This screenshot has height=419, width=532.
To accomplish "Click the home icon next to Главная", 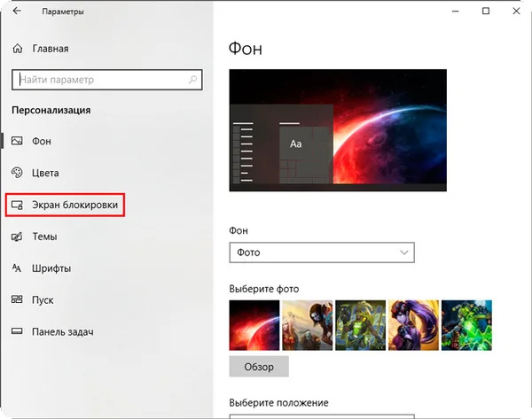I will click(x=18, y=49).
